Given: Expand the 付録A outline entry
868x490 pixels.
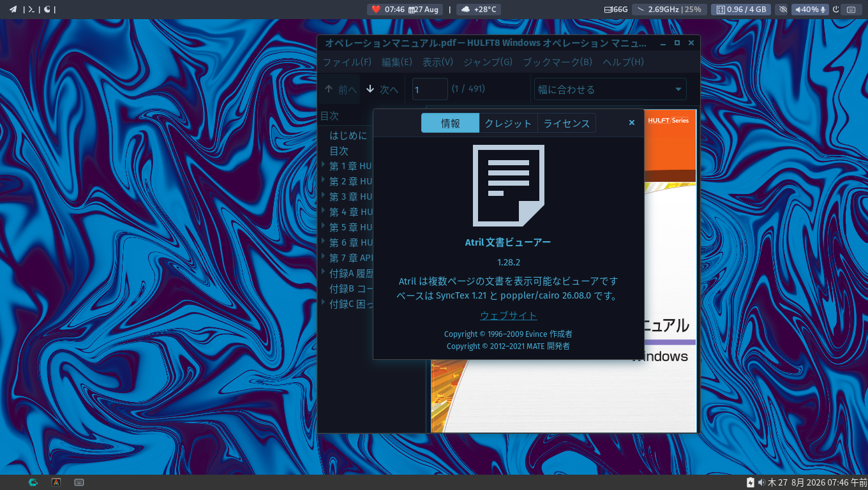Looking at the screenshot, I should click(324, 272).
